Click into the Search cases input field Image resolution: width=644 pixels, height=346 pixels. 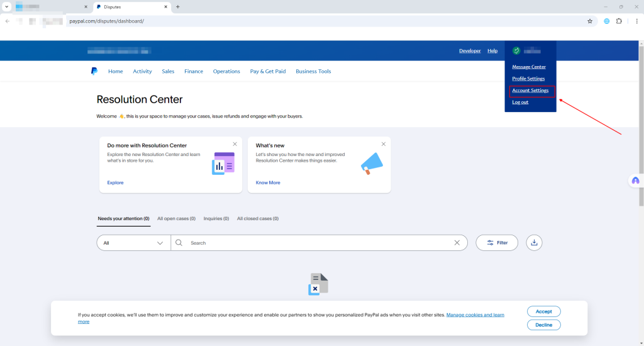pyautogui.click(x=318, y=243)
